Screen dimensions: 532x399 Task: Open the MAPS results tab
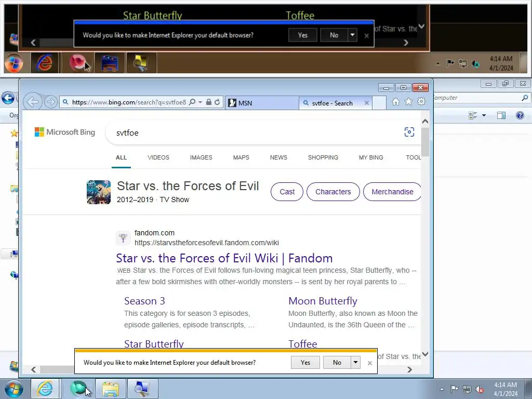241,157
